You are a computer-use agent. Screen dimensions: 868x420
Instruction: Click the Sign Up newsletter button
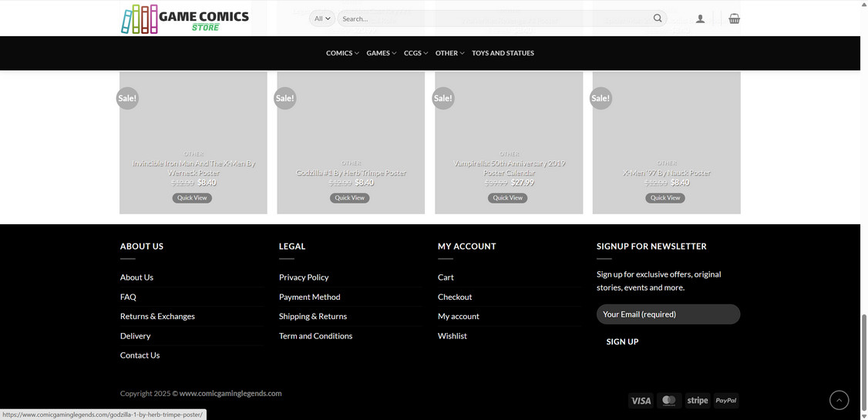pyautogui.click(x=622, y=341)
